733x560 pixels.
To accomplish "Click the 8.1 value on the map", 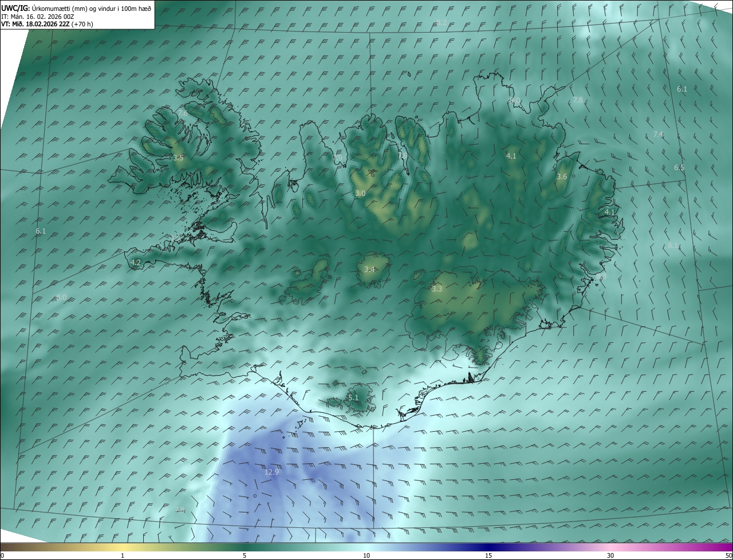I will (673, 245).
